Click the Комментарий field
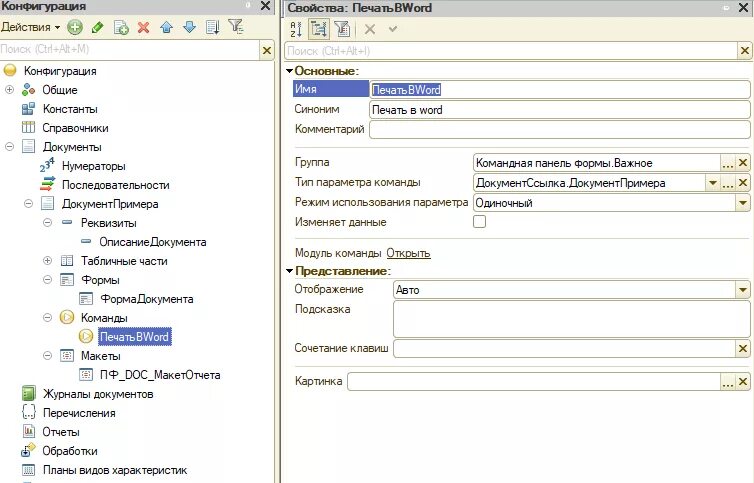The image size is (754, 483). click(560, 129)
